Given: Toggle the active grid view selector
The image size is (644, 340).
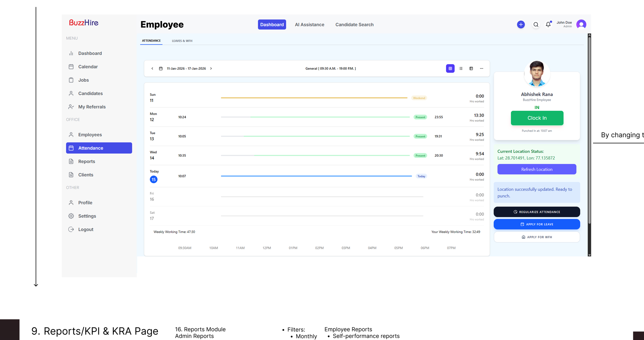Looking at the screenshot, I should coord(450,68).
